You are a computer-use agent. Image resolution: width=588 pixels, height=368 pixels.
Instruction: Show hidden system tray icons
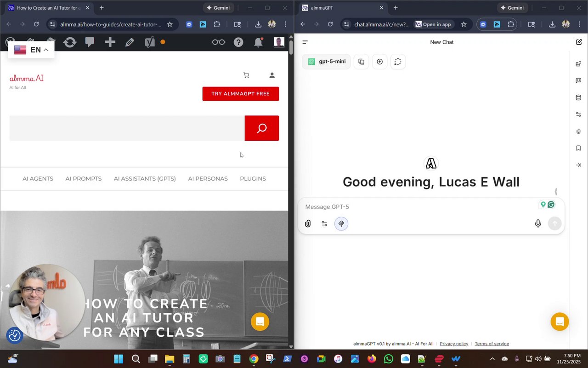(492, 359)
